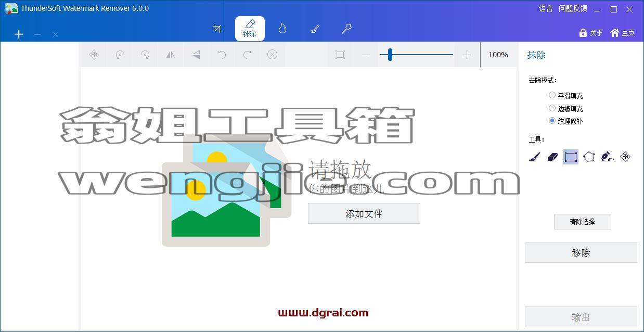Select the 纹理修补 removal mode
The image size is (644, 332).
click(x=566, y=121)
